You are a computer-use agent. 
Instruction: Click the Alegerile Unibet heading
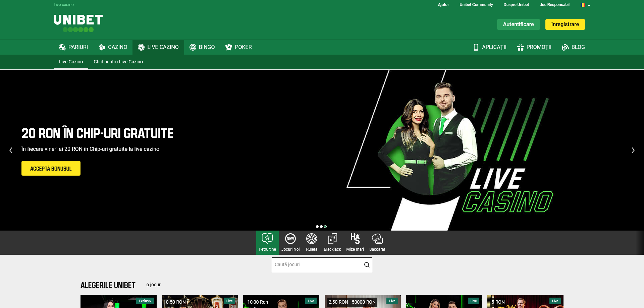108,285
